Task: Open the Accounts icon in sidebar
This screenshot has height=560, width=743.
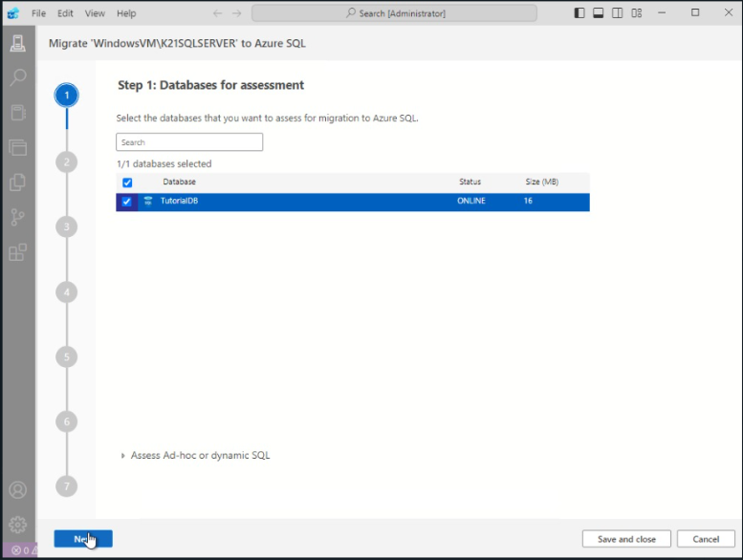Action: click(x=17, y=489)
